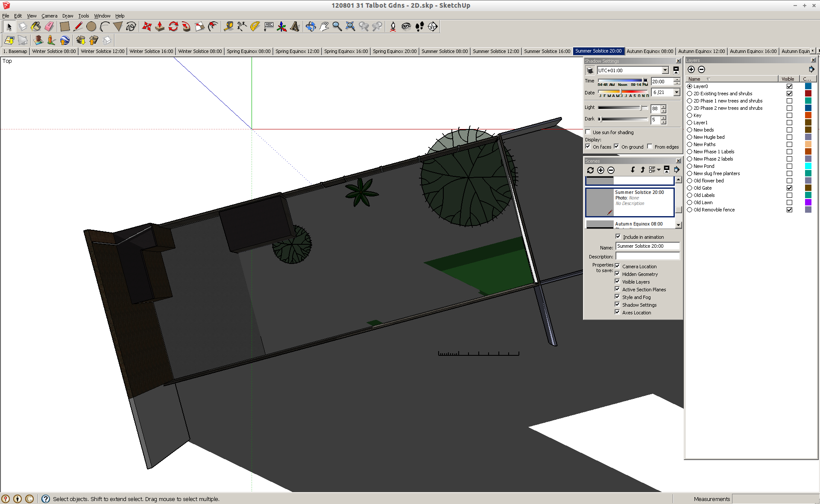
Task: Select the Paint Bucket tool
Action: (x=36, y=26)
